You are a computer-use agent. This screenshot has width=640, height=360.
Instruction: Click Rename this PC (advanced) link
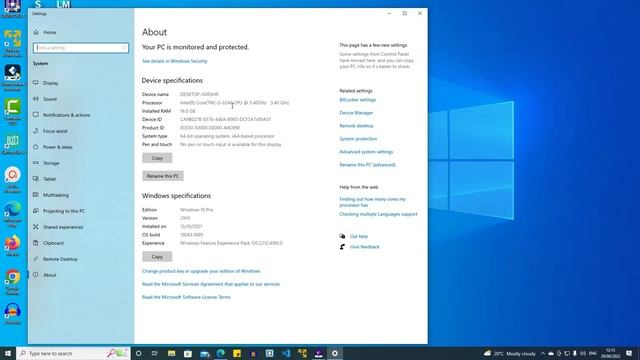click(x=367, y=165)
